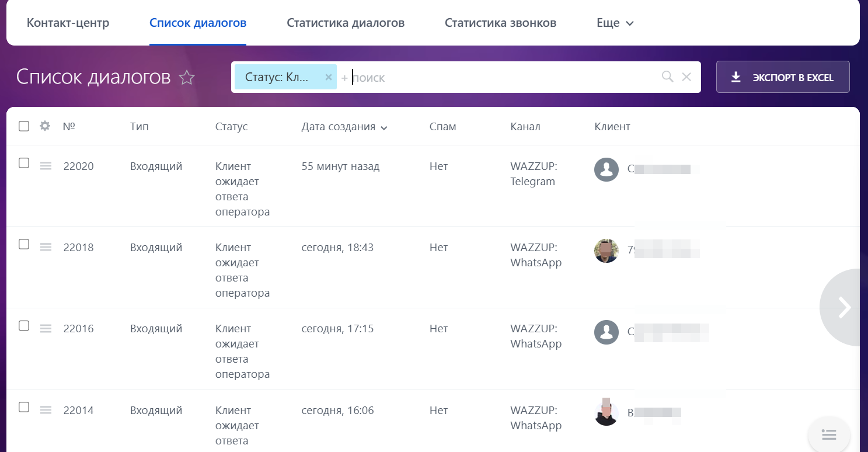The width and height of the screenshot is (868, 452).
Task: Open row actions menu for dialog 22018
Action: pyautogui.click(x=46, y=248)
